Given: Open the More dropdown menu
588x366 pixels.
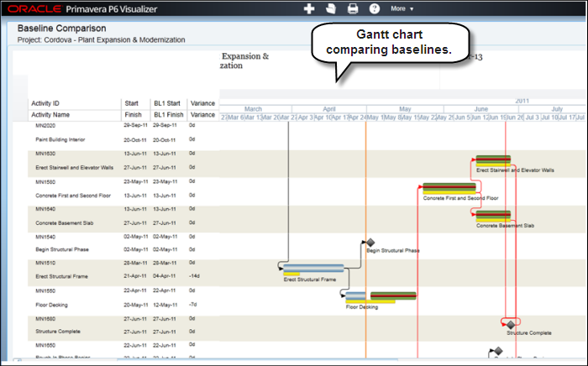Looking at the screenshot, I should click(402, 8).
